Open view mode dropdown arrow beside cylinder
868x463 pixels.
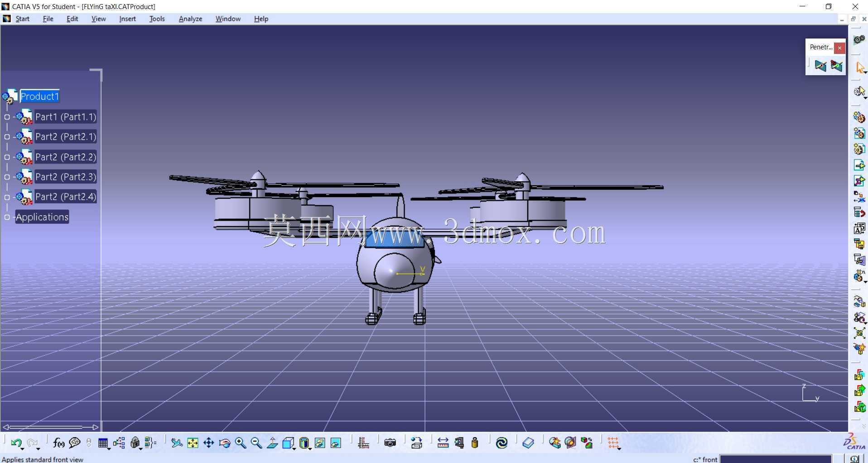pyautogui.click(x=310, y=448)
